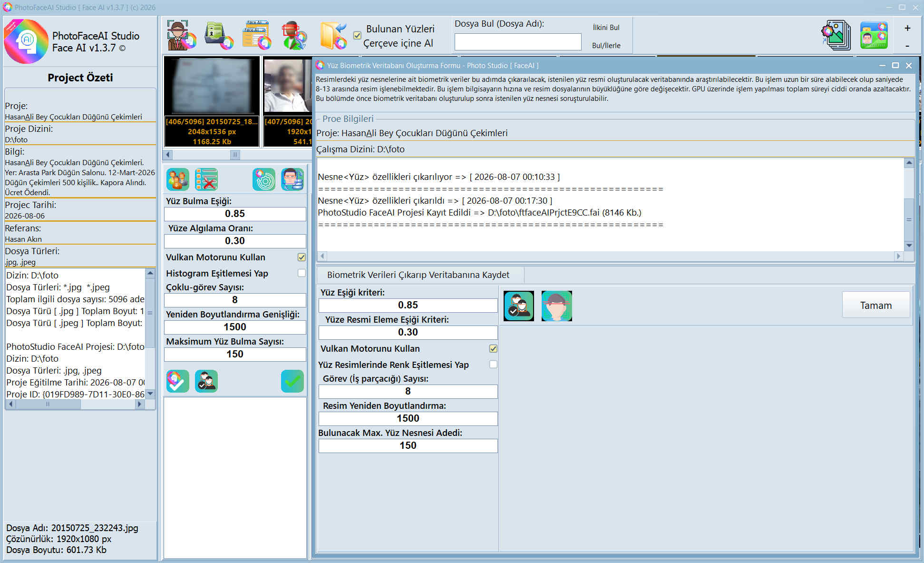Click the list with red X icon
Image resolution: width=924 pixels, height=563 pixels.
(x=206, y=179)
